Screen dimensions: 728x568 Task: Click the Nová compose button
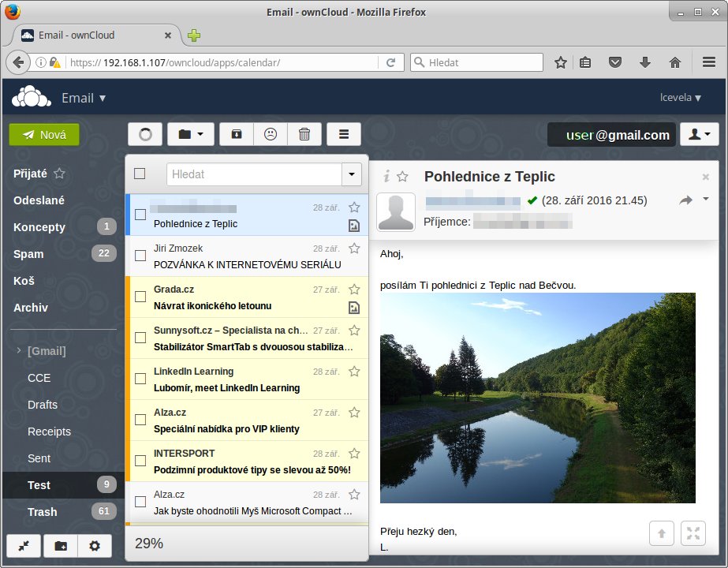[x=44, y=135]
